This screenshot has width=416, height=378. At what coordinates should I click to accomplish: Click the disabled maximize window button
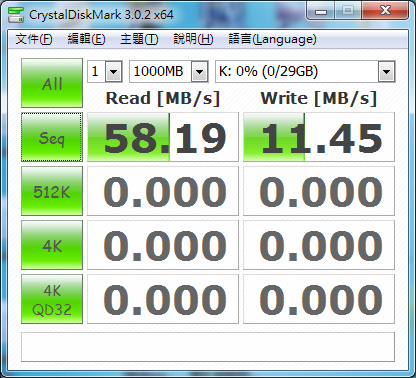pyautogui.click(x=348, y=11)
